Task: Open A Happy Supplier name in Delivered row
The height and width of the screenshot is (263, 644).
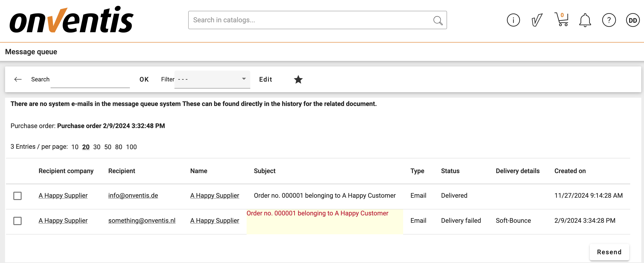Action: tap(214, 195)
